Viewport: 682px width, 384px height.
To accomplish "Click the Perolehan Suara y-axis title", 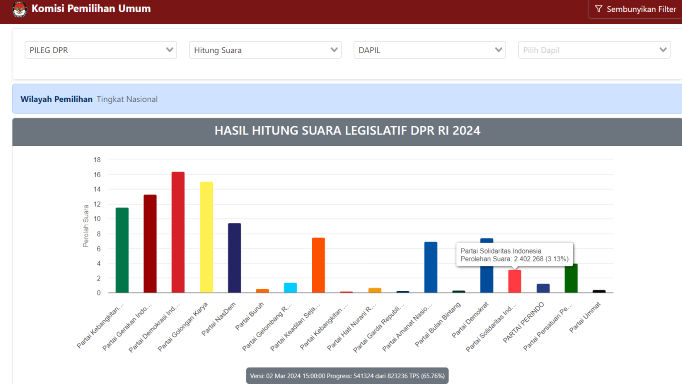I will tap(86, 226).
